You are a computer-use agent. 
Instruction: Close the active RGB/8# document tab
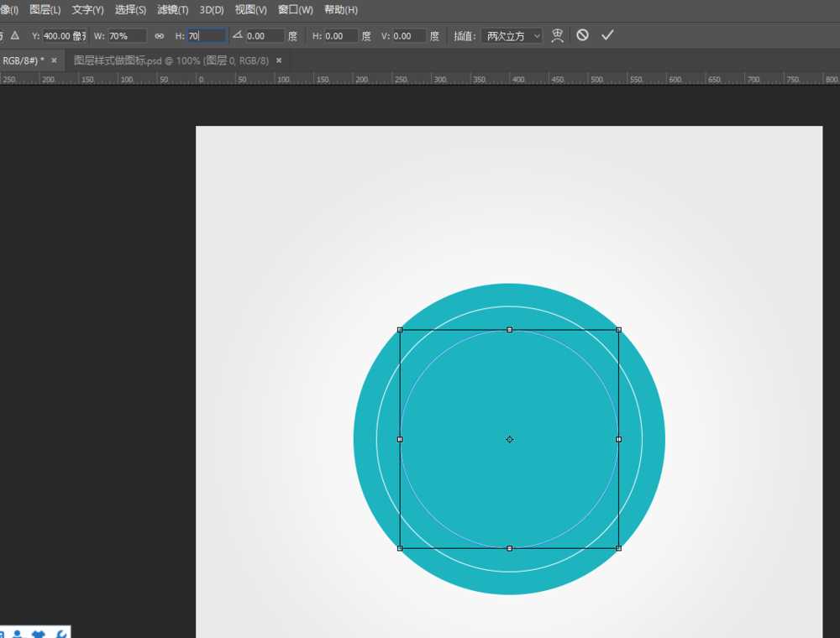[55, 60]
